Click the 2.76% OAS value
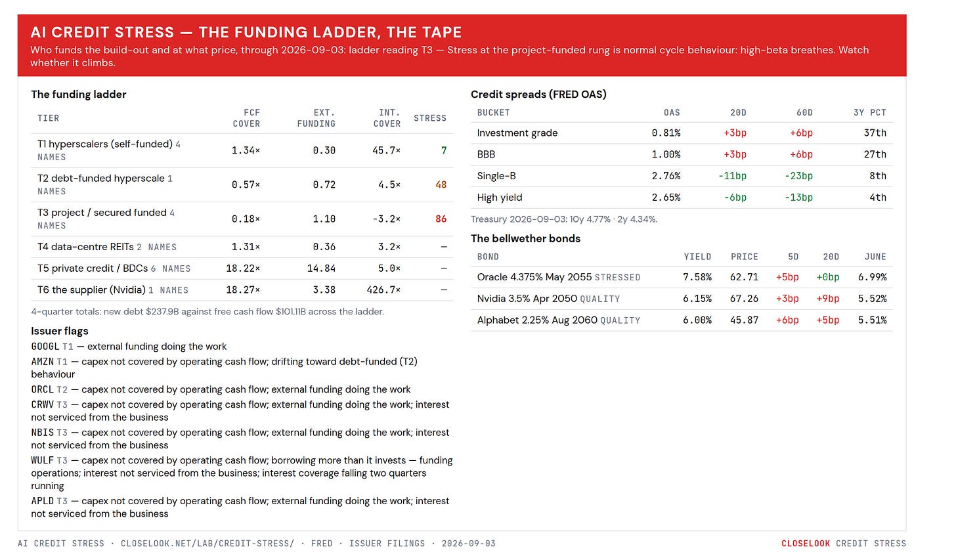The width and height of the screenshot is (956, 560). pos(666,176)
